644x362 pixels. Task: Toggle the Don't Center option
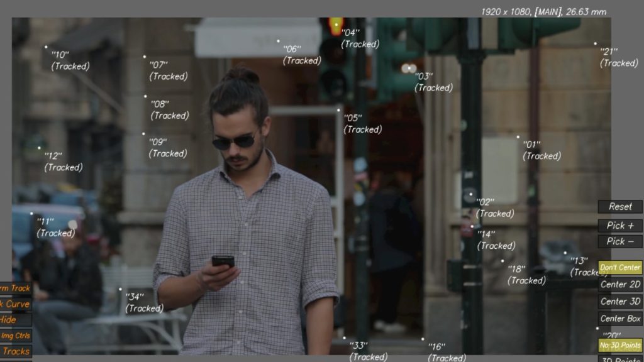click(x=620, y=268)
